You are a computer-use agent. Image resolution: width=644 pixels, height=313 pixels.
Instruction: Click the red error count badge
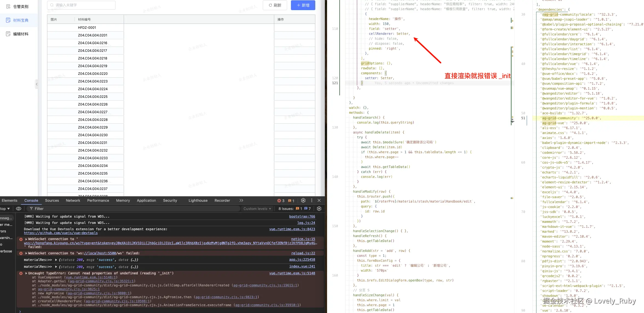click(x=281, y=201)
